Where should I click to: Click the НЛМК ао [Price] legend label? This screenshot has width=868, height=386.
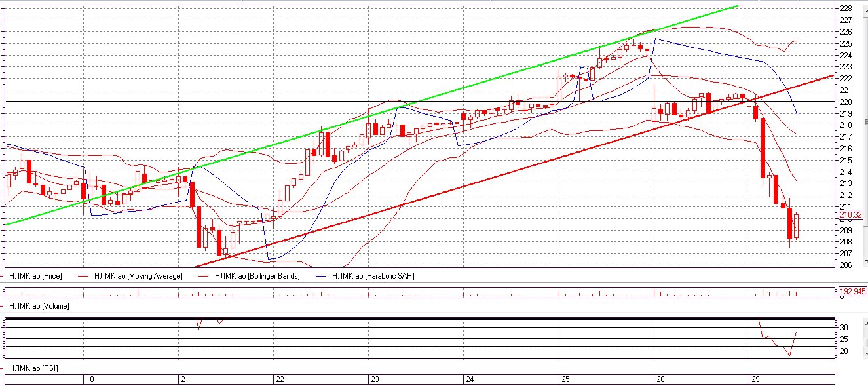[x=35, y=276]
